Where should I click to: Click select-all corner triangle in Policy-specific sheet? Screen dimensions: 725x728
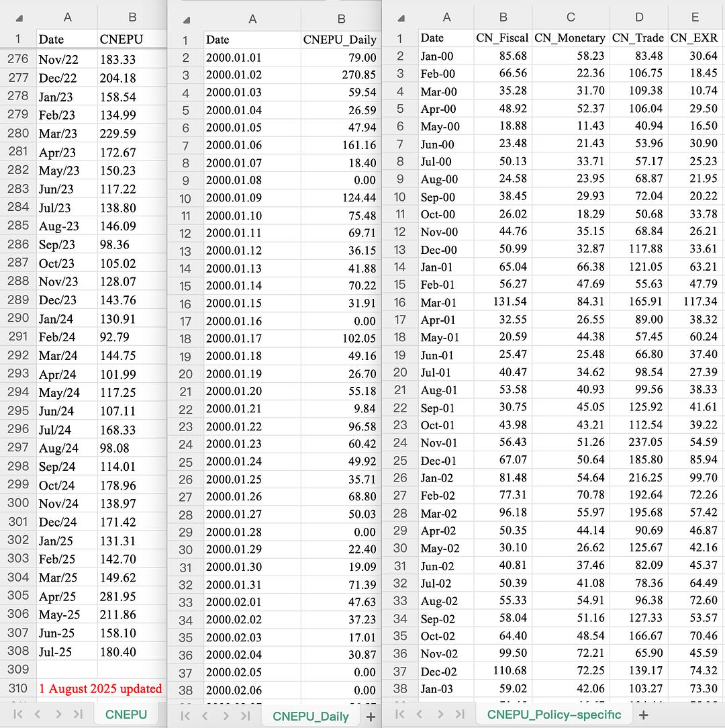(x=401, y=19)
